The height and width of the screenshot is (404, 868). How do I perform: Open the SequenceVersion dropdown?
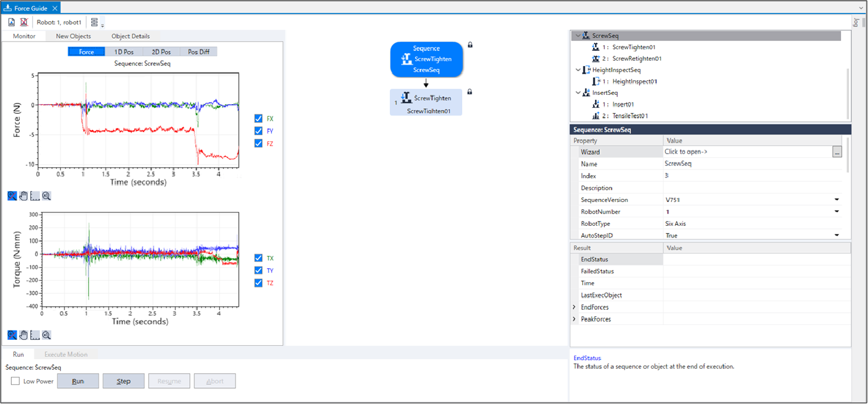click(836, 200)
